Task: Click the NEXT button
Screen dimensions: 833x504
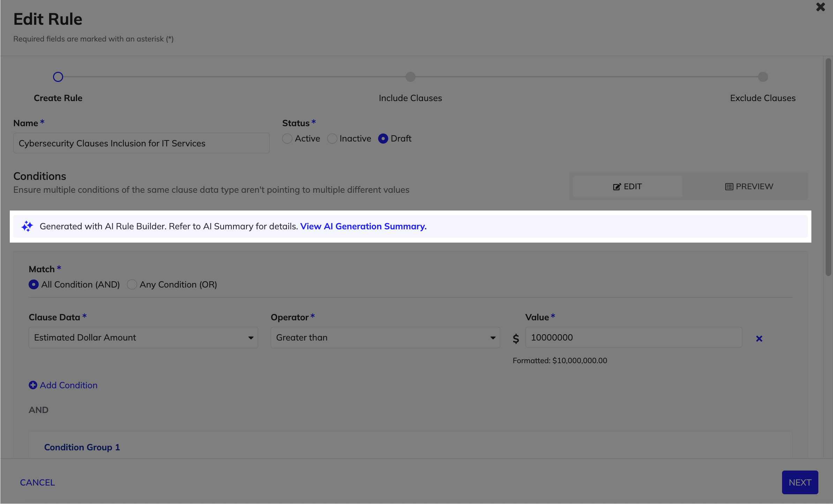Action: [x=800, y=482]
